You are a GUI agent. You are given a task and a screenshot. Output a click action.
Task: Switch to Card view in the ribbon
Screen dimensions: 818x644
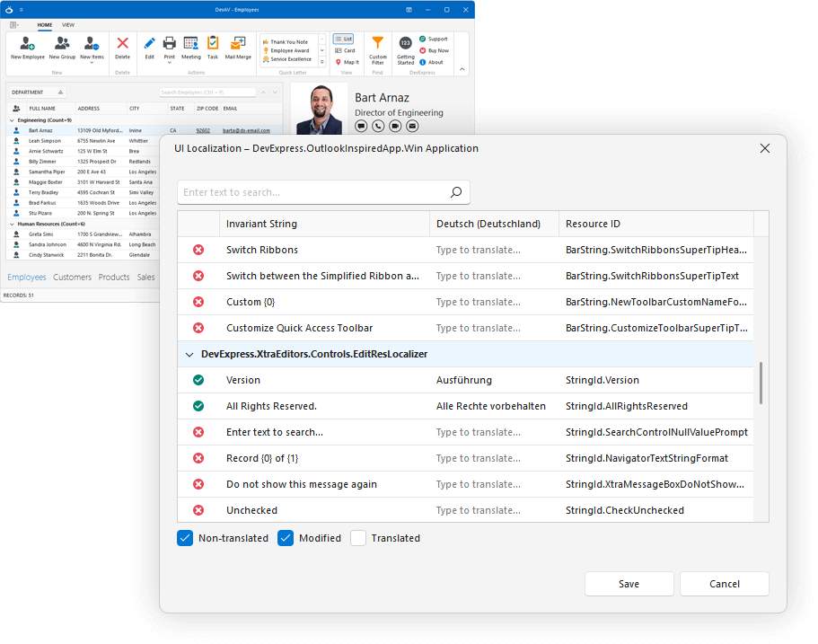pos(346,50)
